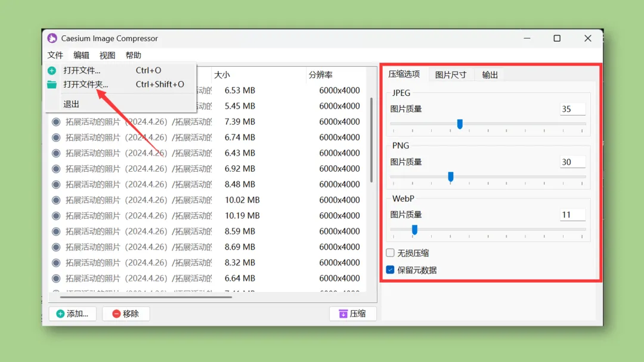Screen dimensions: 644x362
Task: Click the PNG quality slider handle
Action: pyautogui.click(x=451, y=177)
